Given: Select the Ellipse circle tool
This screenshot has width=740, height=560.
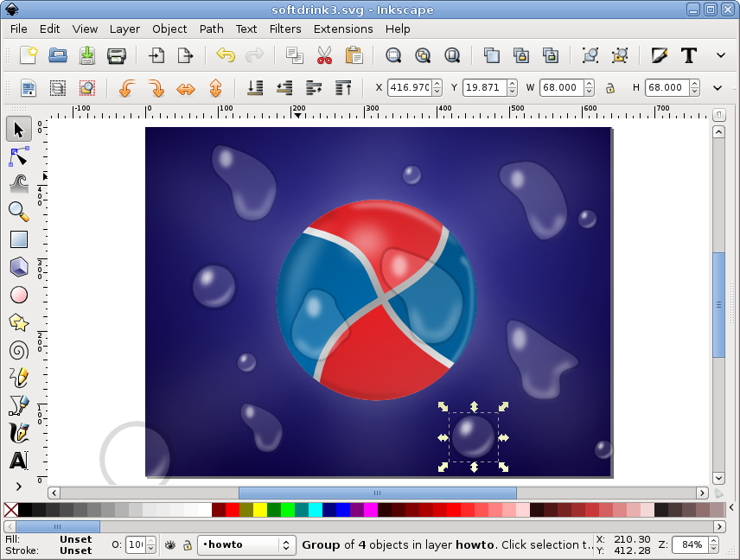Looking at the screenshot, I should coord(19,295).
